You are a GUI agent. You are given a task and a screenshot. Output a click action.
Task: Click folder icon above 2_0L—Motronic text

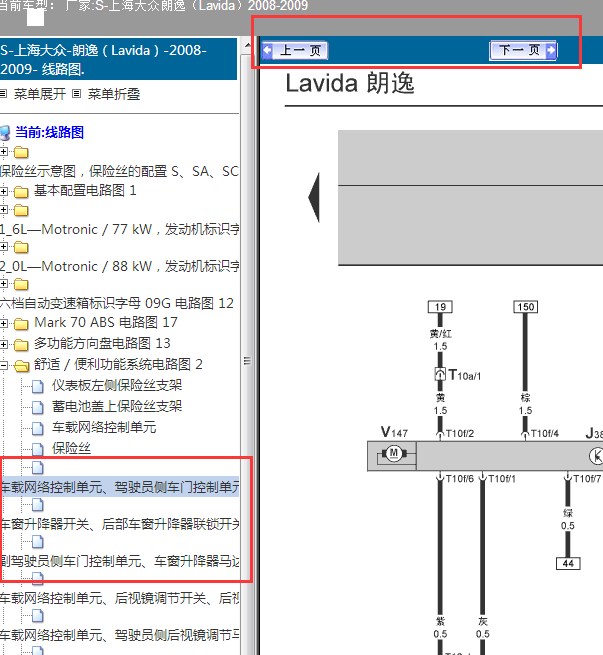[21, 248]
